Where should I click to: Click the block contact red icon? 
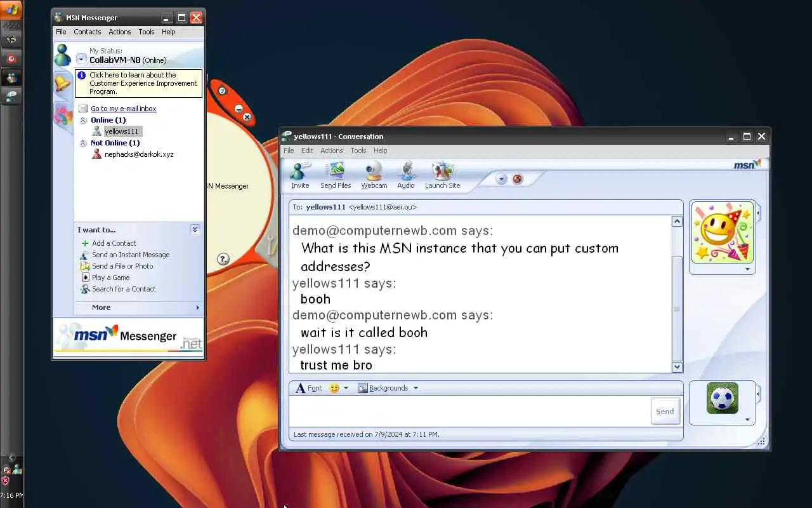click(x=518, y=179)
